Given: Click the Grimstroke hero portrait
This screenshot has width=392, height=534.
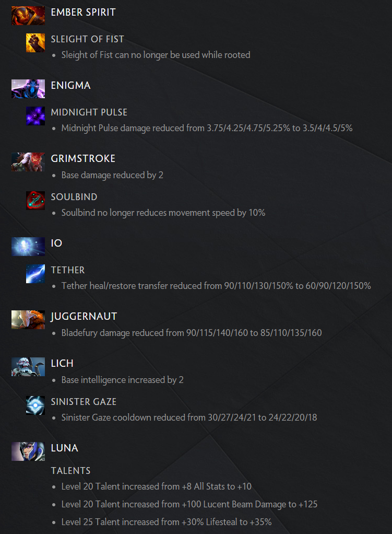Looking at the screenshot, I should 28,162.
